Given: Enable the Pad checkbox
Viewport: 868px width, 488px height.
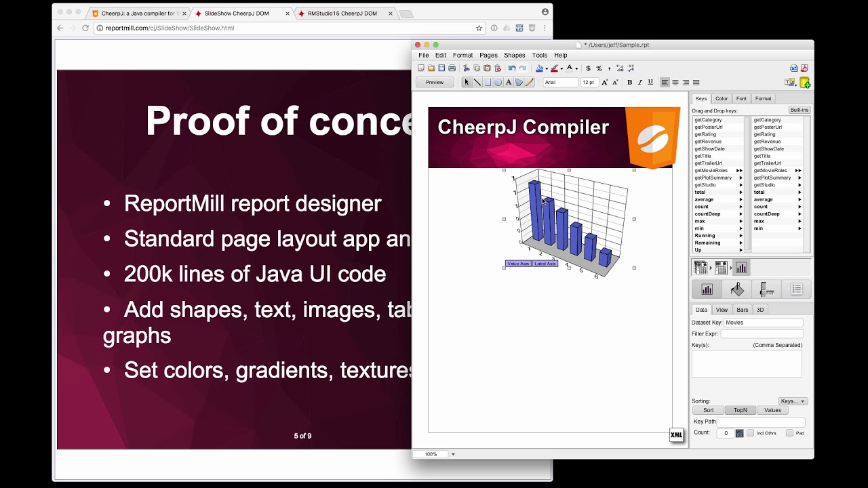Looking at the screenshot, I should [789, 433].
